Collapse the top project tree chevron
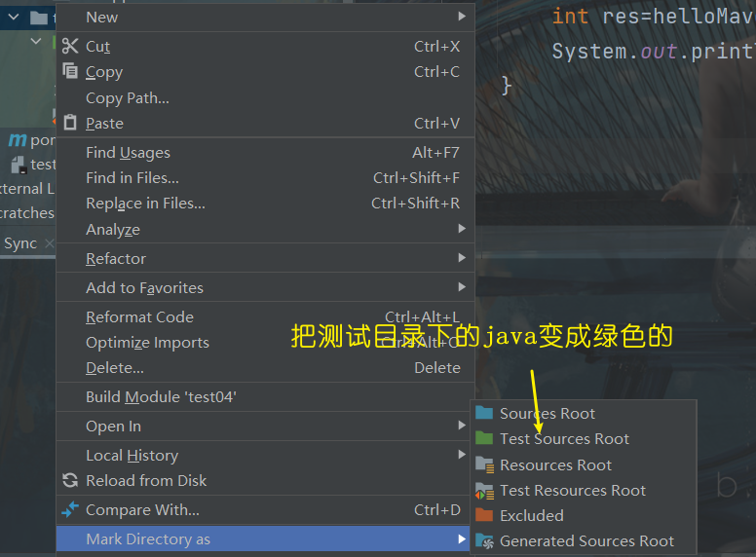This screenshot has height=557, width=756. [14, 18]
